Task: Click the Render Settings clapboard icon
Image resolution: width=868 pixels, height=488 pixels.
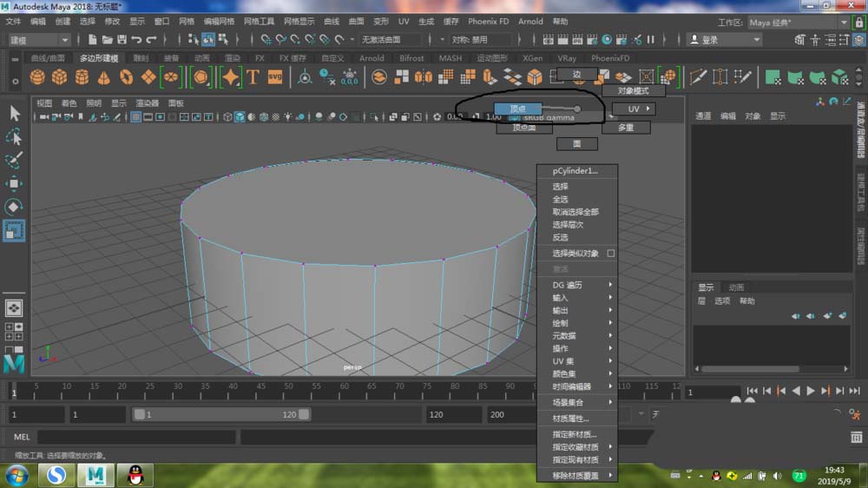Action: [592, 39]
